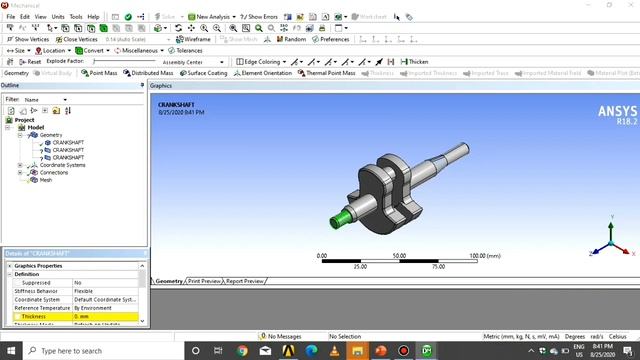The image size is (640, 360).
Task: Click the Tolerances button
Action: (185, 51)
